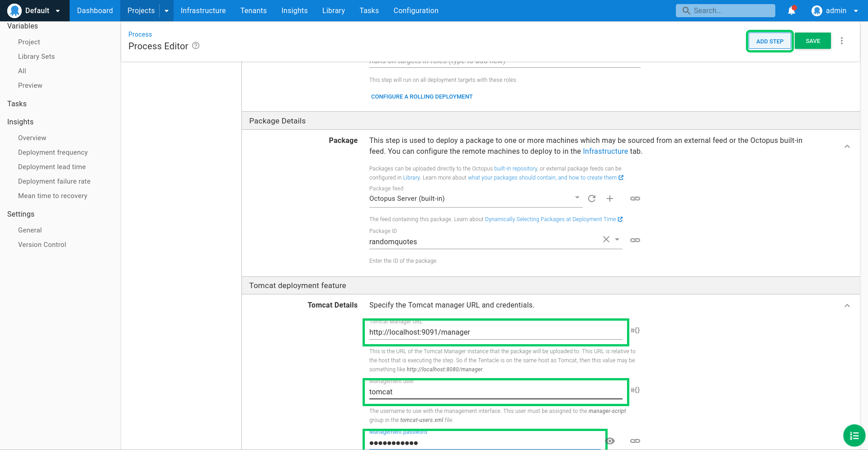The width and height of the screenshot is (868, 450).
Task: Open the Default space switcher dropdown
Action: click(34, 10)
